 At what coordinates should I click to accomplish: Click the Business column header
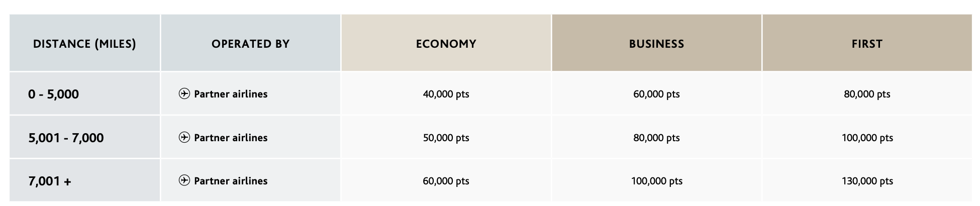click(656, 44)
